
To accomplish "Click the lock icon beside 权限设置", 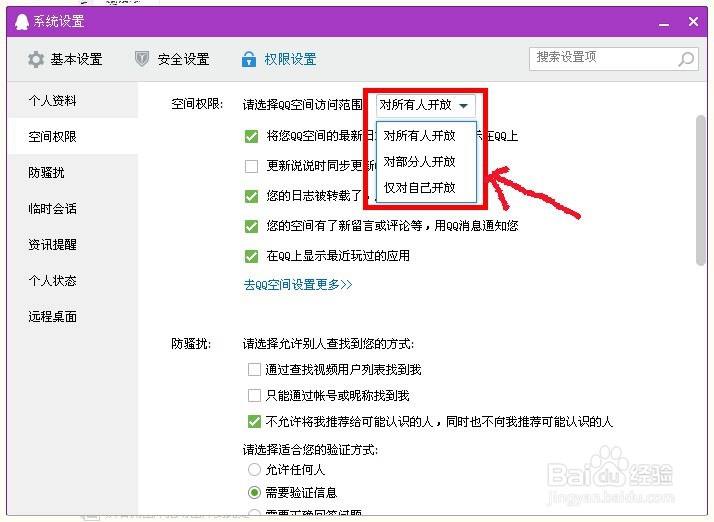I will (x=249, y=59).
